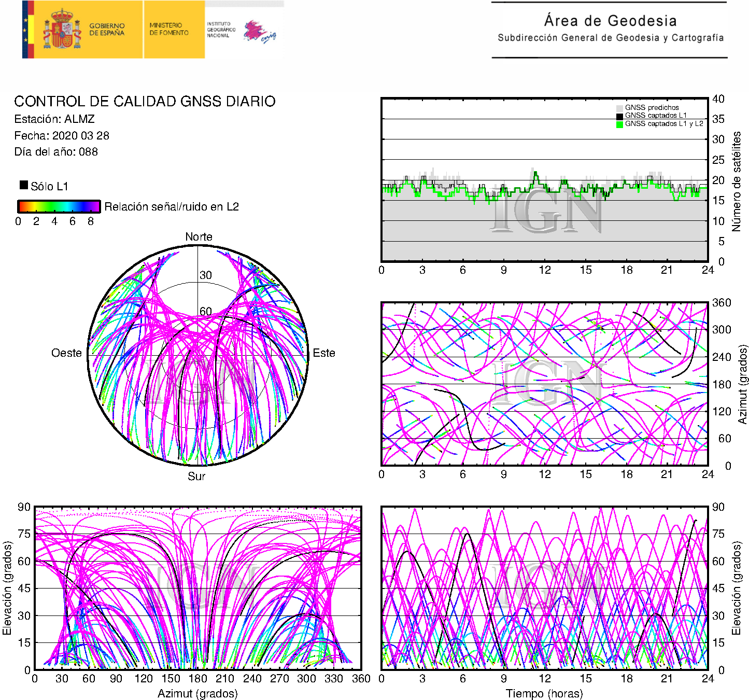
Task: Click the Subdirección General de Geodesia y Cartografía subtitle
Action: coord(611,38)
